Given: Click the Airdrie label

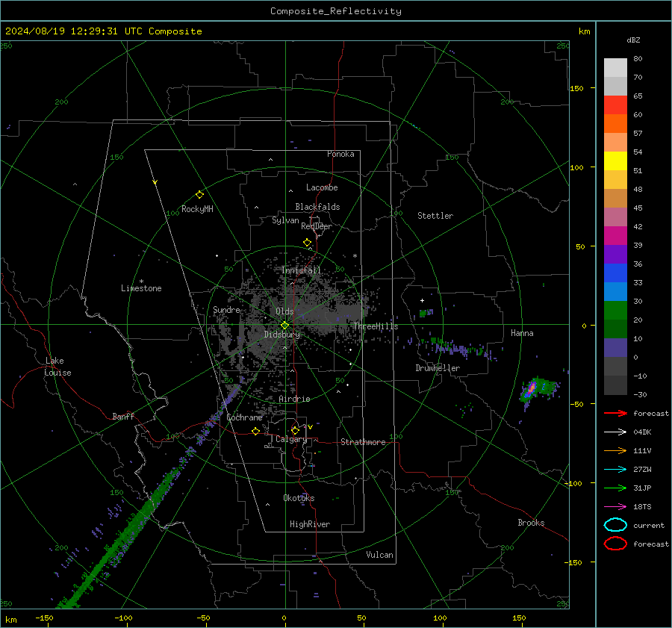Looking at the screenshot, I should [x=294, y=399].
